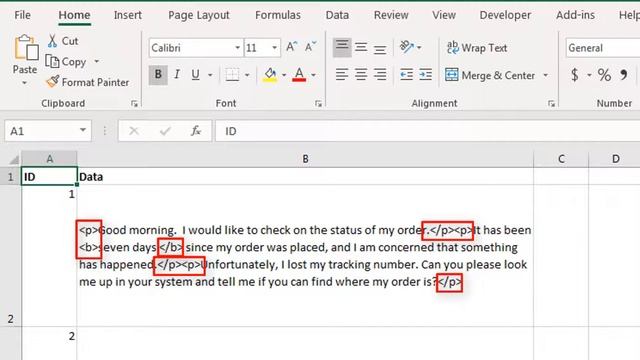
Task: Switch to the Formulas tab
Action: click(278, 15)
